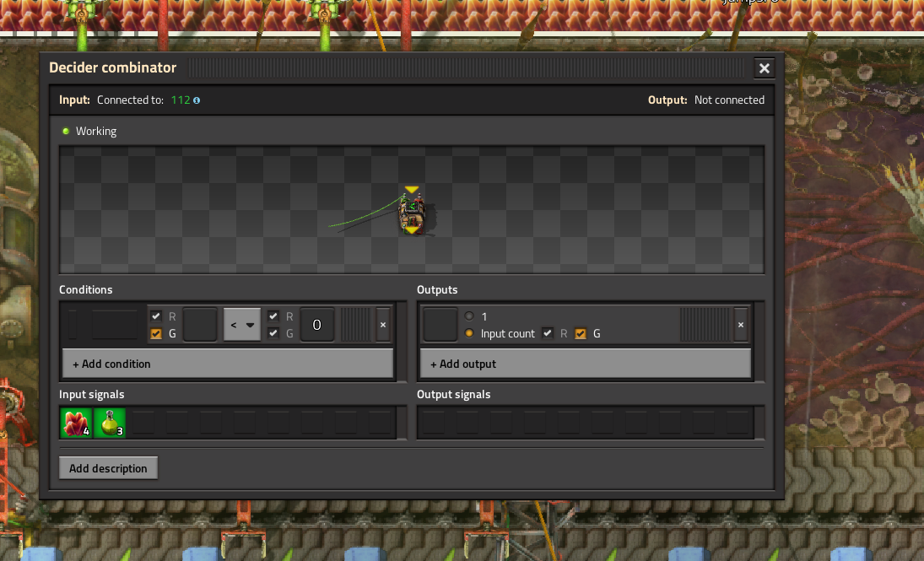Image resolution: width=924 pixels, height=561 pixels.
Task: Click the + Add output button
Action: [x=586, y=364]
